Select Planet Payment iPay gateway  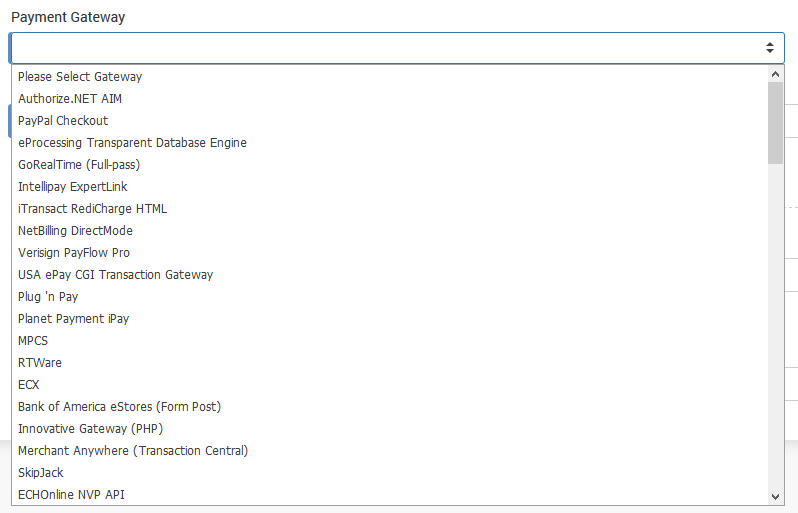(73, 319)
